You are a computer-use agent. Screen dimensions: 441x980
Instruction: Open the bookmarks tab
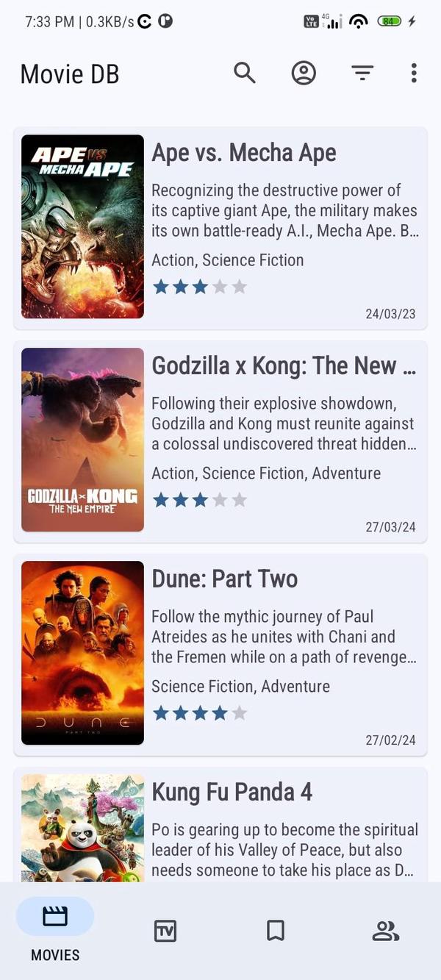[276, 931]
